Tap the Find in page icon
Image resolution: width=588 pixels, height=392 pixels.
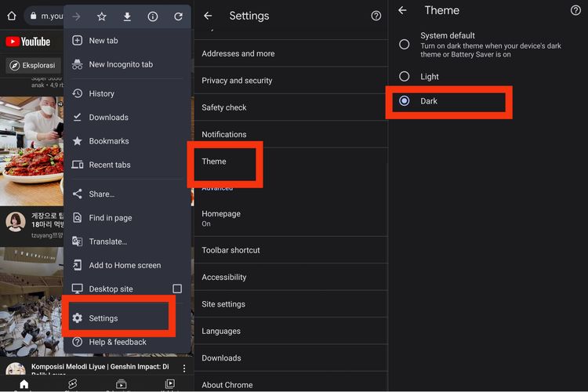[x=78, y=218]
